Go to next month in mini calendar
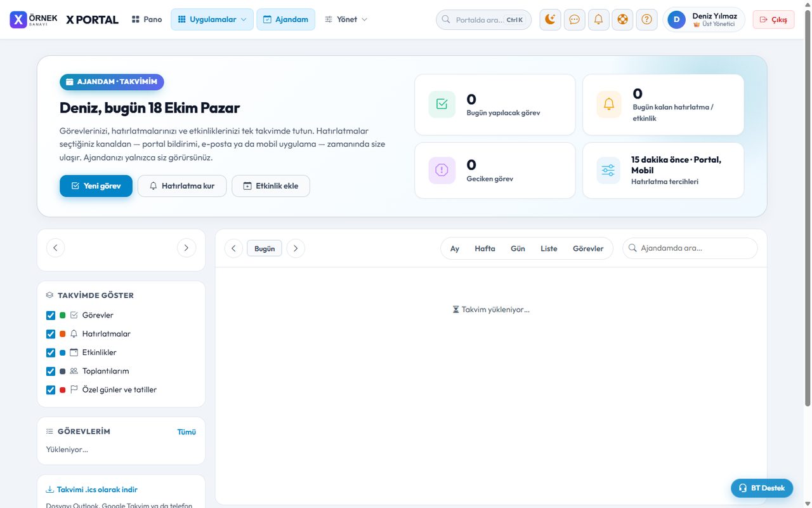This screenshot has width=812, height=508. point(186,248)
